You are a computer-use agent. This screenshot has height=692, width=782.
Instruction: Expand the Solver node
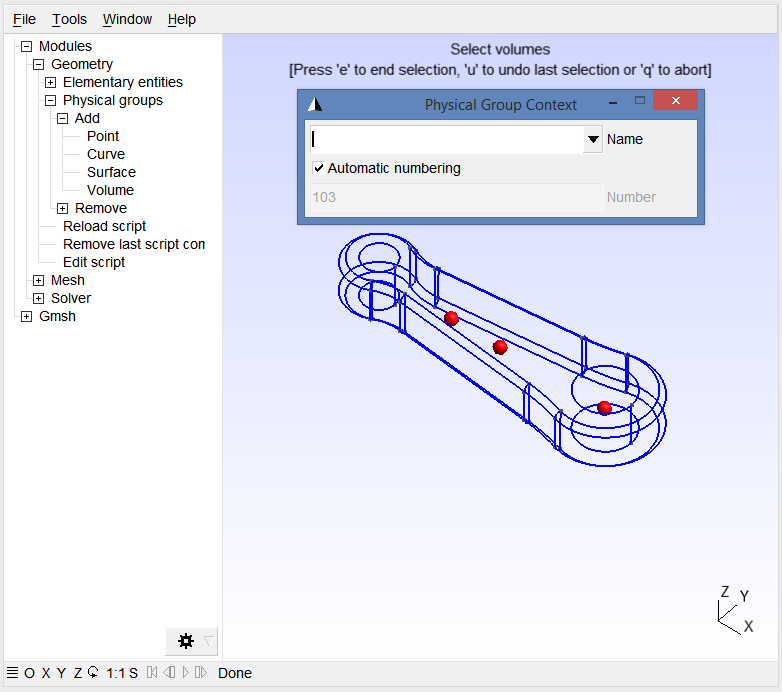point(38,298)
